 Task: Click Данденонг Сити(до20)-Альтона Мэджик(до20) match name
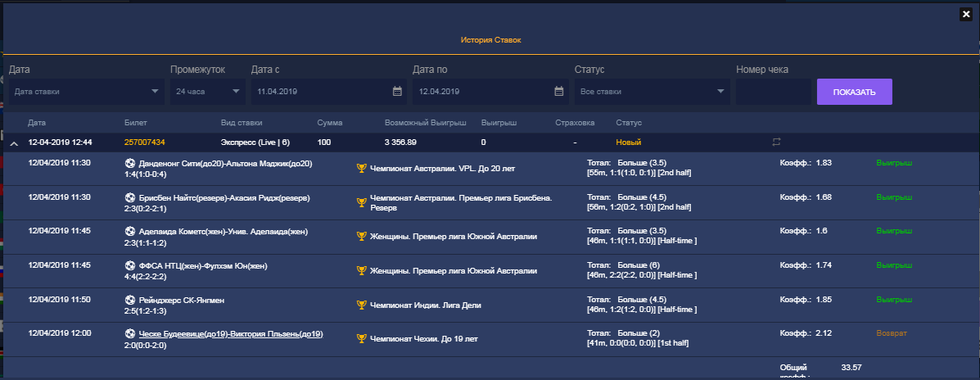pyautogui.click(x=225, y=164)
